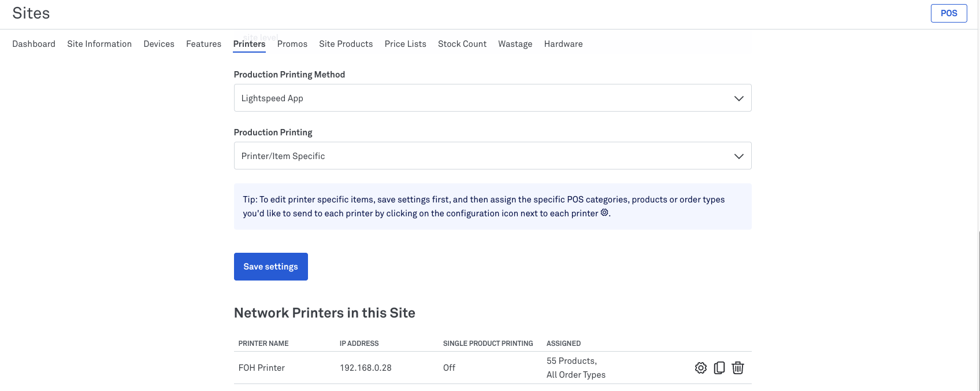Switch to the Devices tab
Viewport: 980px width, 391px height.
(x=159, y=44)
